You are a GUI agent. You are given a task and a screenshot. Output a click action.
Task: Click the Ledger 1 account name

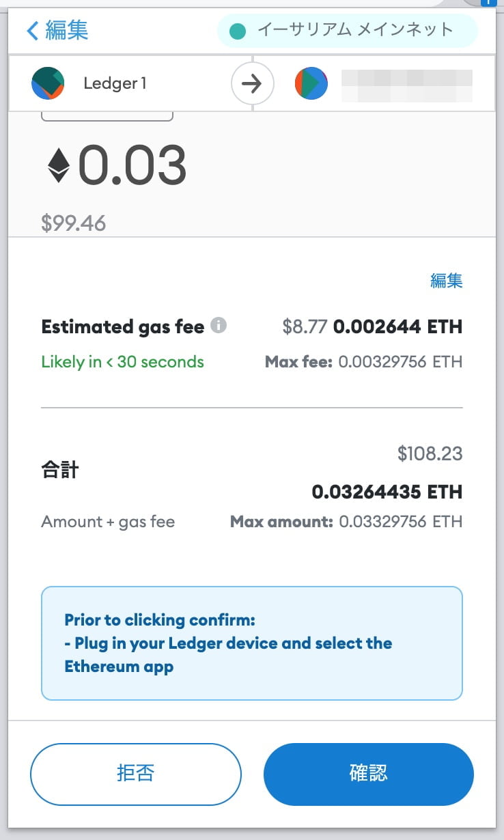[x=115, y=84]
